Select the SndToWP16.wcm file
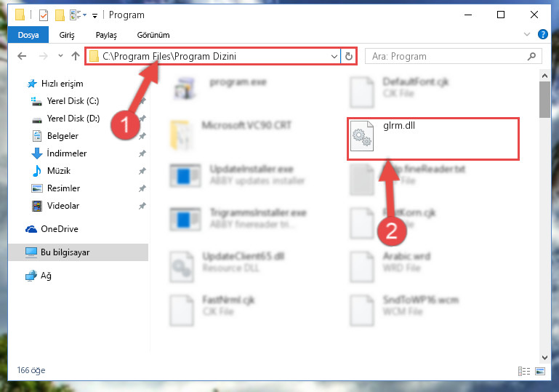The width and height of the screenshot is (559, 392). 404,310
